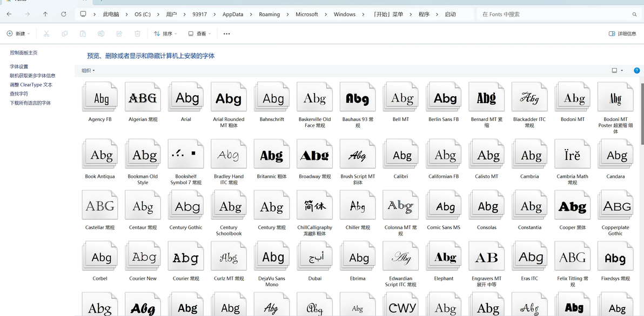Open the 组织 organize dropdown
Viewport: 644px width, 316px height.
(x=88, y=71)
